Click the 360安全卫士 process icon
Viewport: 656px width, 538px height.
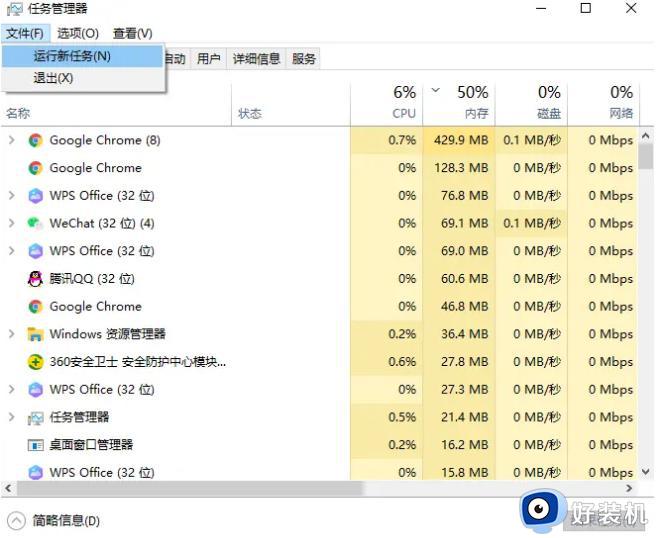(x=36, y=361)
